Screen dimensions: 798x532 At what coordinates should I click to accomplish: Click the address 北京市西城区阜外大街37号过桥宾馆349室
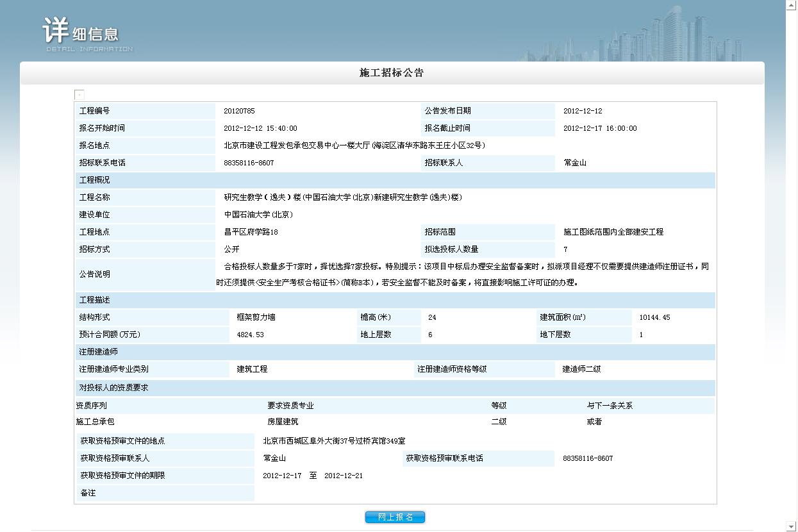click(x=334, y=442)
